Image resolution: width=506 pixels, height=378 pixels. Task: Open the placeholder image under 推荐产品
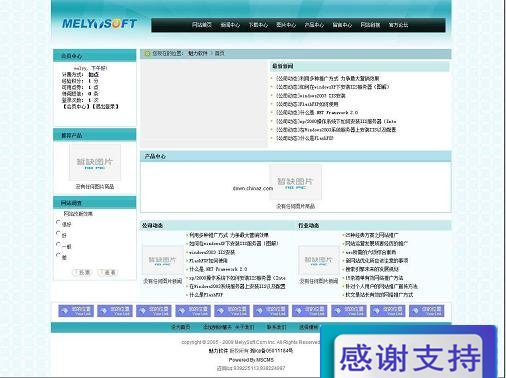[x=95, y=162]
